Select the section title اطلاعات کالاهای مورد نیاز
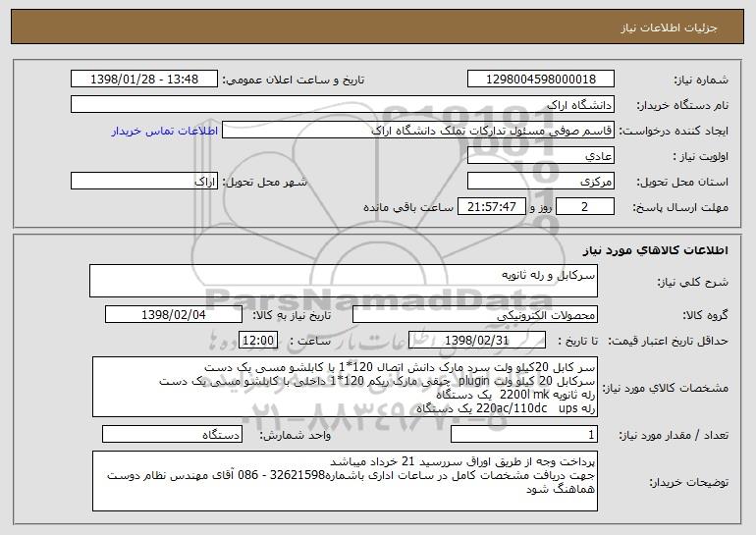 tap(655, 250)
